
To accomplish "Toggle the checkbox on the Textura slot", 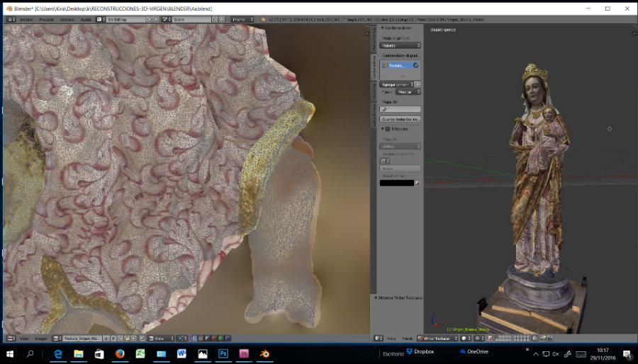I will tap(416, 65).
